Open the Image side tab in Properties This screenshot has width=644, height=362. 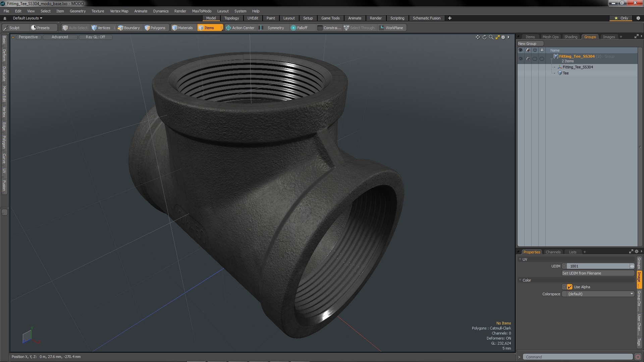click(x=639, y=279)
